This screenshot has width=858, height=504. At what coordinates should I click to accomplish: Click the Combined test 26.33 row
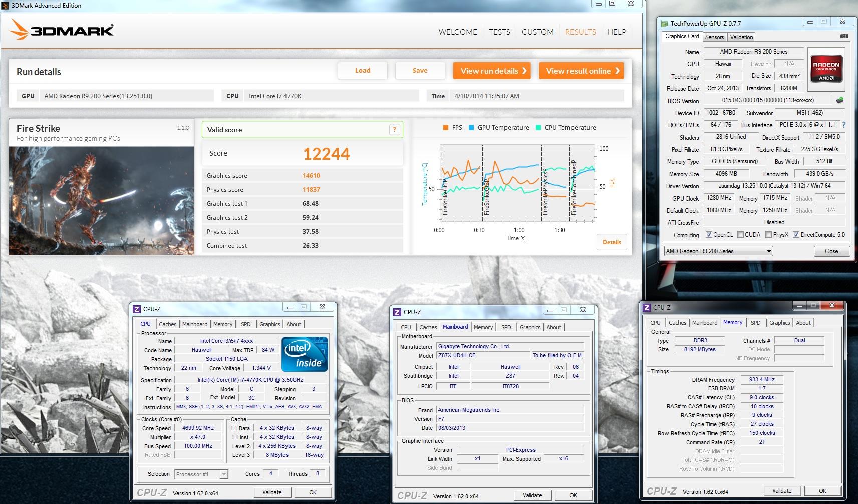[x=302, y=246]
